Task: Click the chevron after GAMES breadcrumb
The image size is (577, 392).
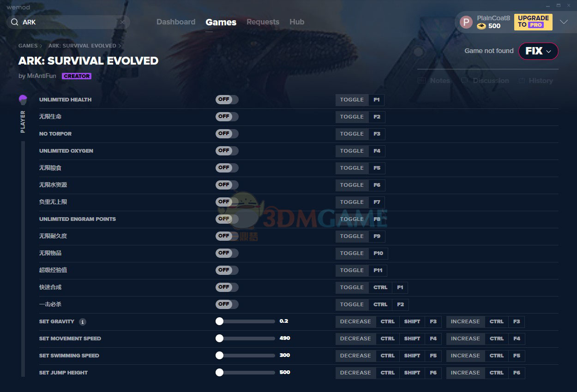Action: point(41,46)
